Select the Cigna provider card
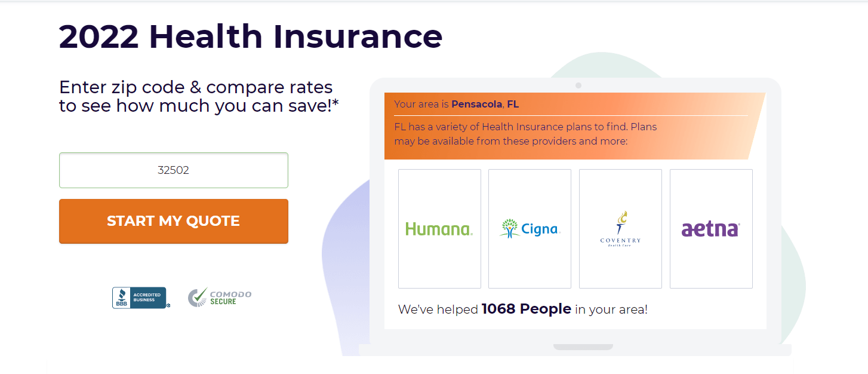 (x=530, y=229)
